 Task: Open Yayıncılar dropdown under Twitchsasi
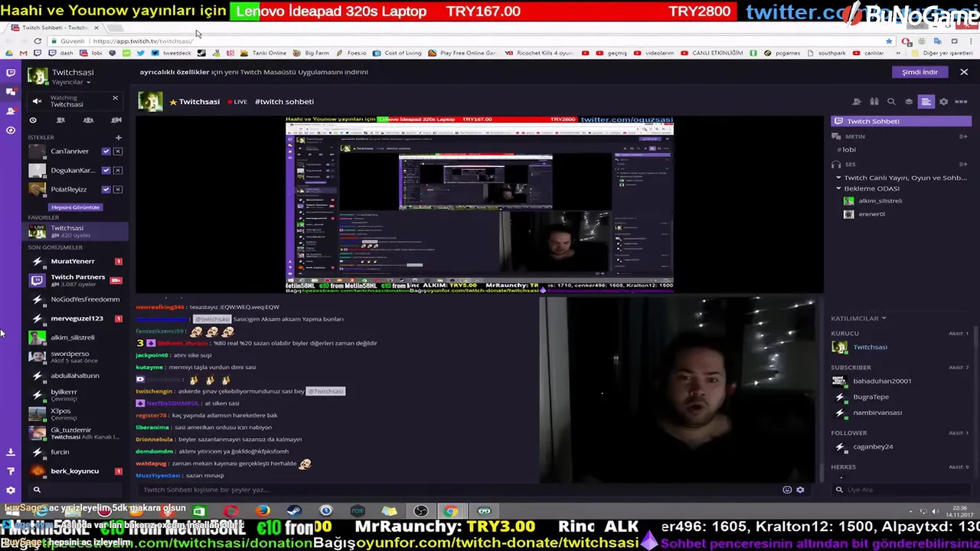click(70, 82)
